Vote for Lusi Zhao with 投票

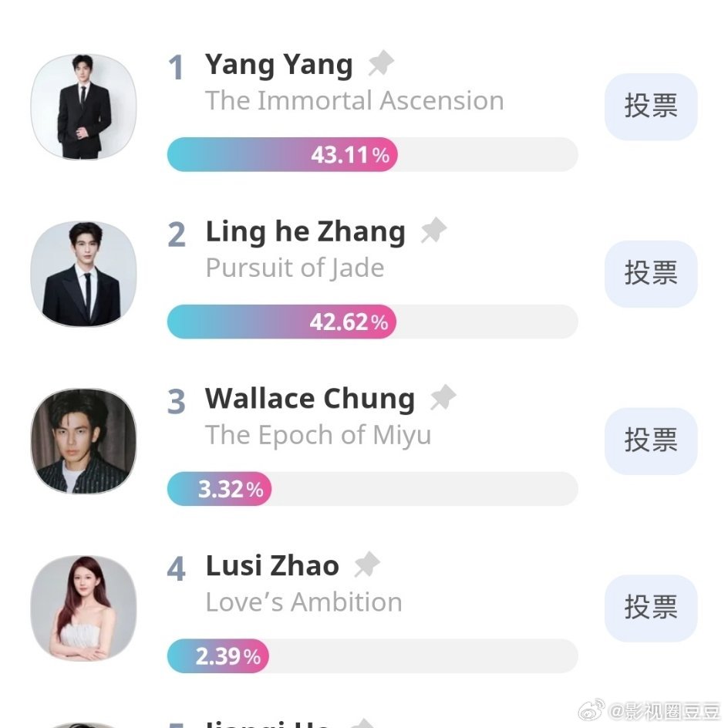651,608
